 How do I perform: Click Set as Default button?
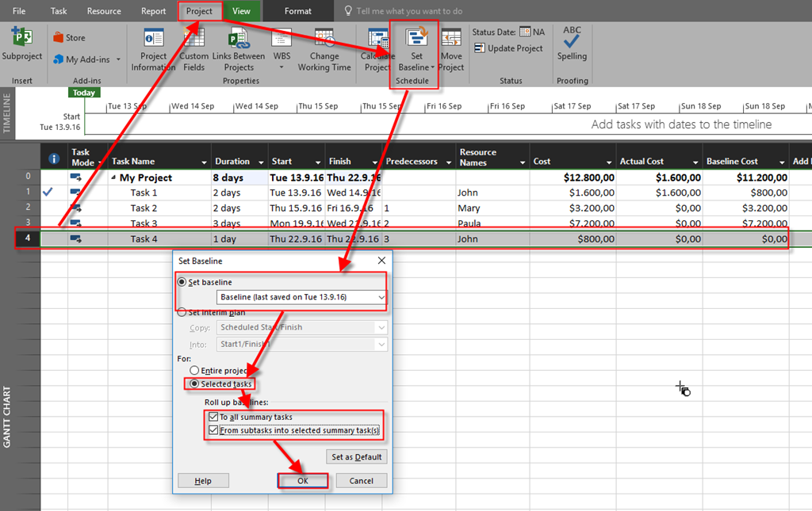point(357,457)
